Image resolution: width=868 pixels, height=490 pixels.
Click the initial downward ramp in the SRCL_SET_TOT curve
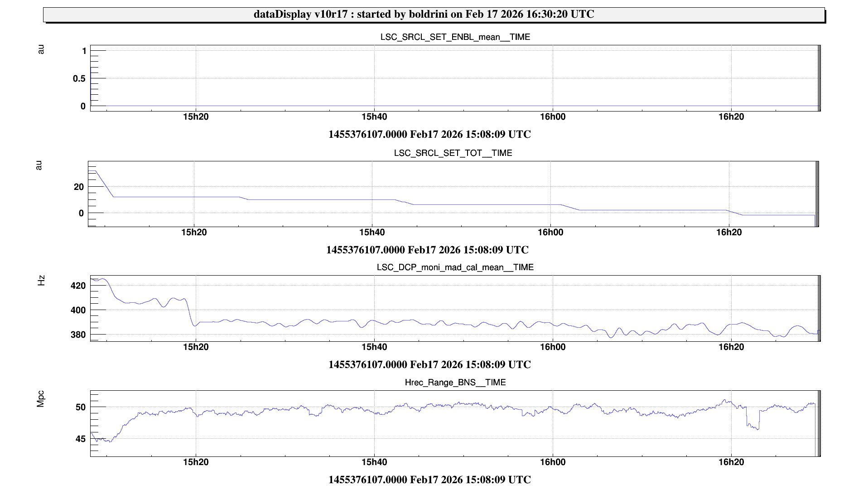pos(105,184)
